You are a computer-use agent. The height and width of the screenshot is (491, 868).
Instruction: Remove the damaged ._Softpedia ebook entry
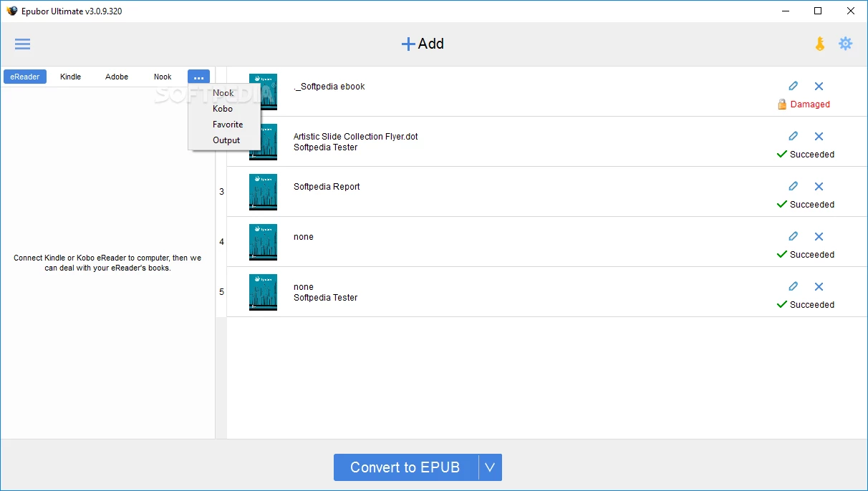tap(819, 86)
